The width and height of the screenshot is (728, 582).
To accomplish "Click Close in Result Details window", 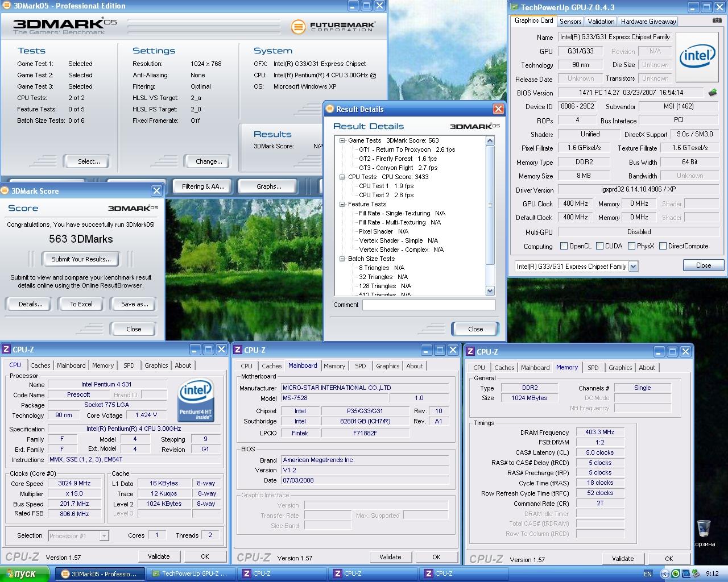I will click(x=475, y=329).
